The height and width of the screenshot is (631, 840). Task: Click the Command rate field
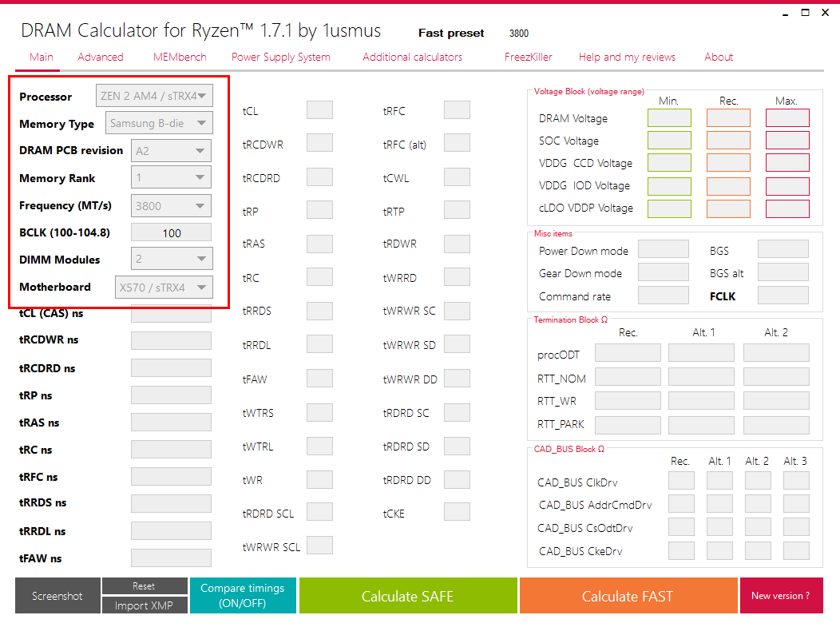tap(664, 296)
